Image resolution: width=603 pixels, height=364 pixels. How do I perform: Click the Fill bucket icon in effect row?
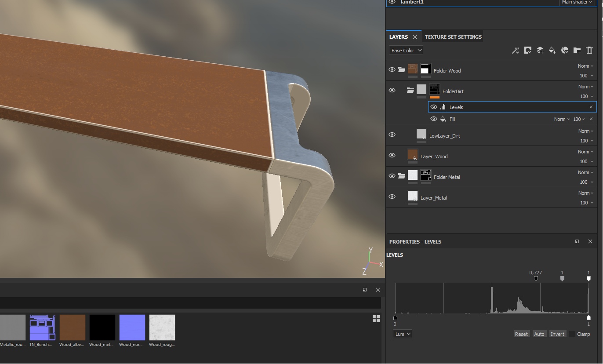point(443,119)
